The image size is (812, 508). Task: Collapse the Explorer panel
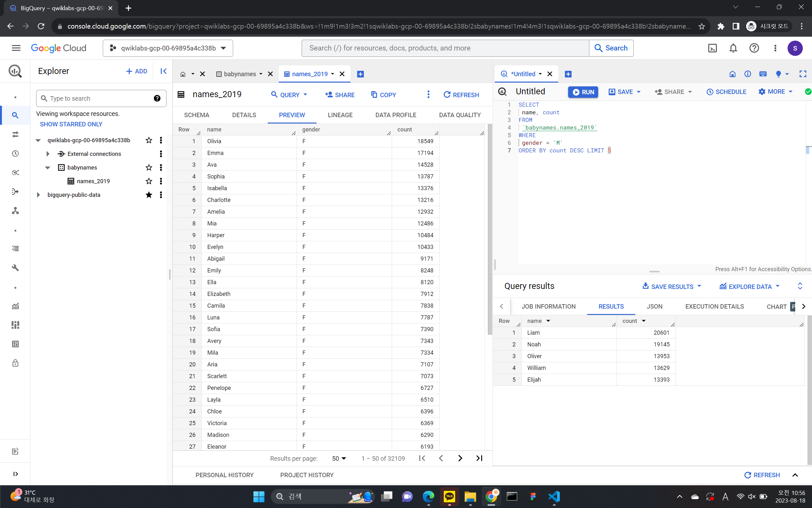coord(163,71)
